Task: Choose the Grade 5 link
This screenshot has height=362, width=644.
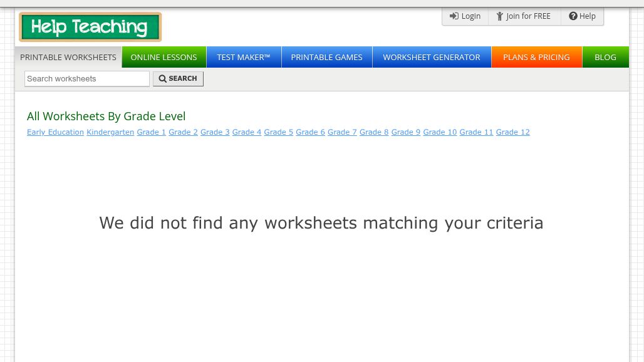Action: click(278, 132)
